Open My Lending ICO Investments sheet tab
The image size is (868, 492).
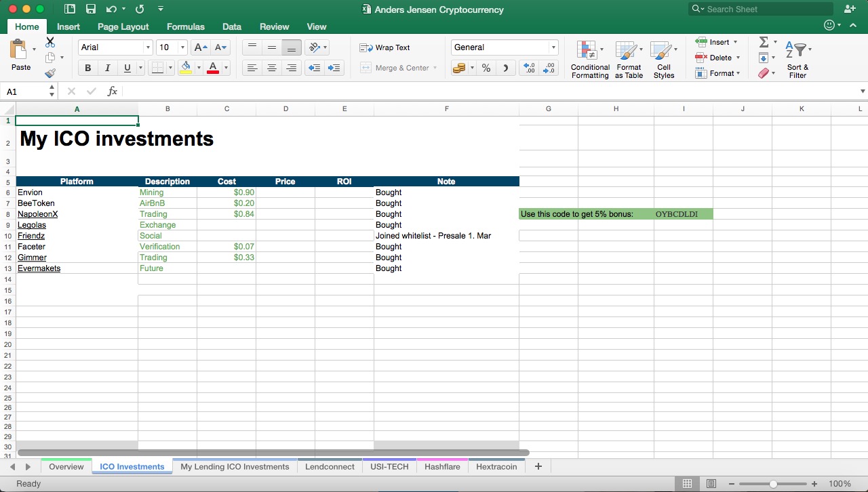pos(235,467)
